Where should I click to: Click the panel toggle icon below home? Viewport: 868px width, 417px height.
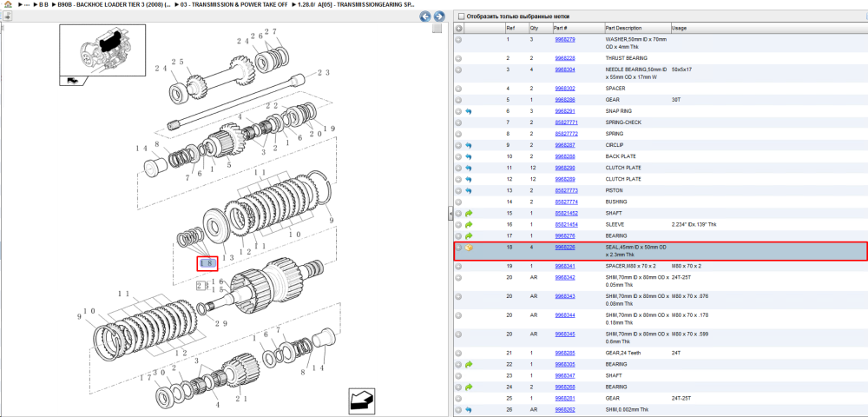click(8, 16)
